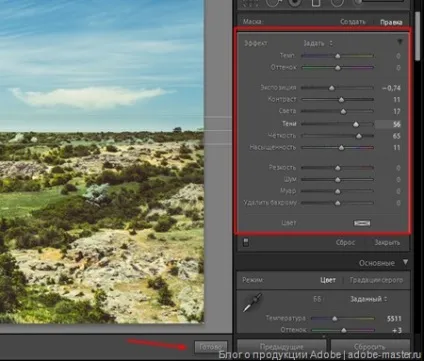The image size is (424, 361).
Task: Click the Муар slider handle
Action: (x=338, y=191)
